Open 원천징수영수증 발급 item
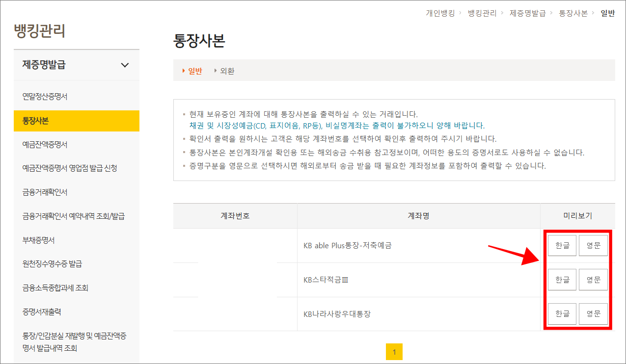Image resolution: width=626 pixels, height=364 pixels. click(x=52, y=264)
